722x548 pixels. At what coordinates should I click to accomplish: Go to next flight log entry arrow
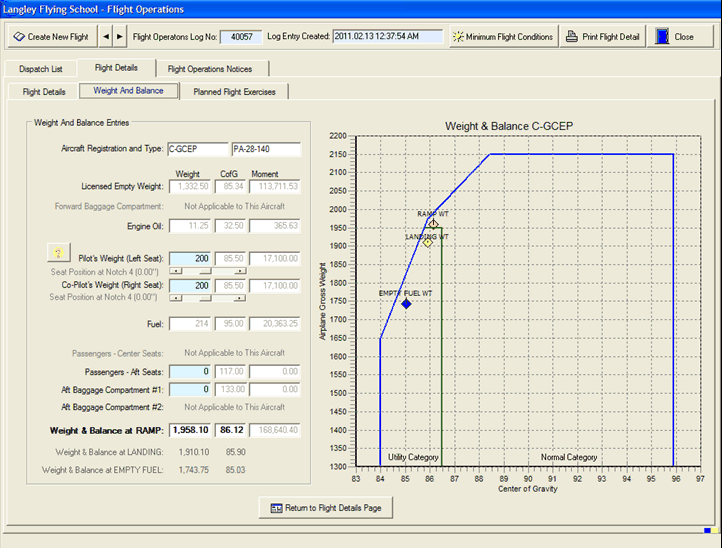121,37
